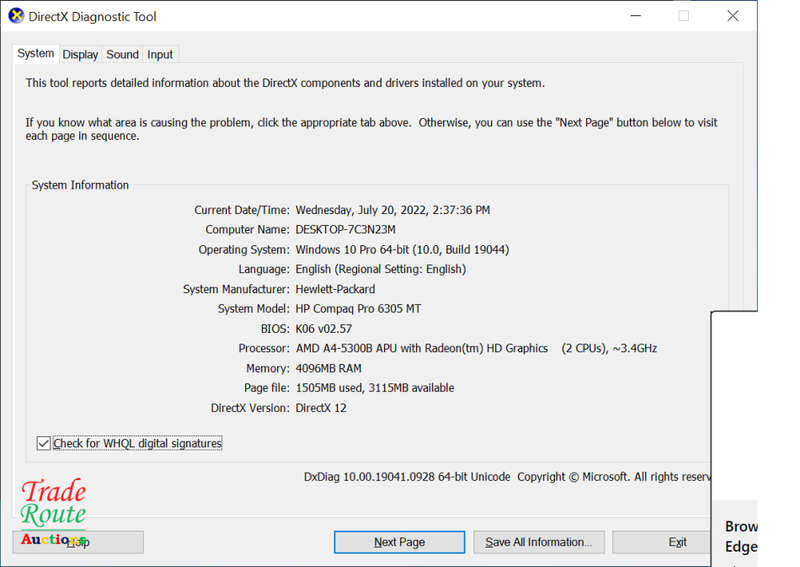Click Save All Information button
This screenshot has height=567, width=800.
pyautogui.click(x=539, y=542)
